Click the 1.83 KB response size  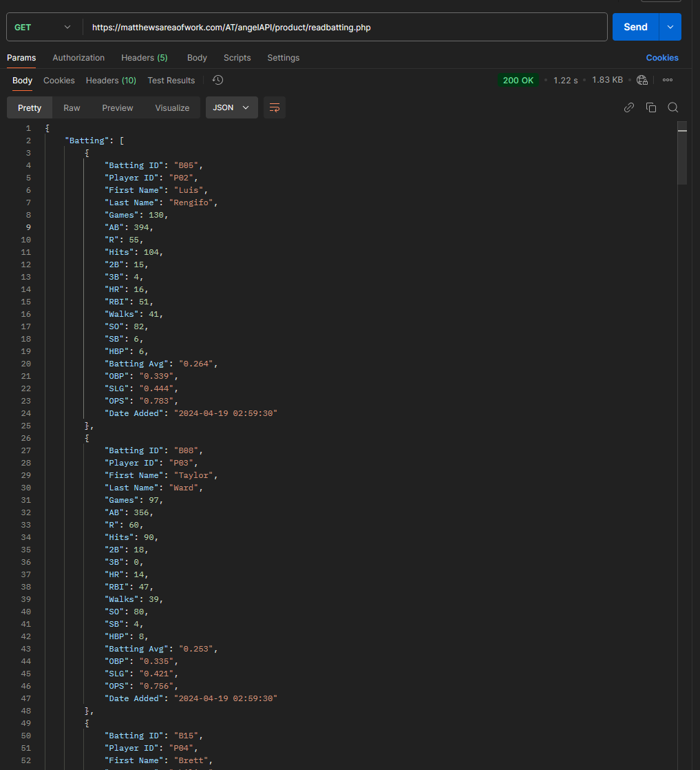[x=607, y=80]
